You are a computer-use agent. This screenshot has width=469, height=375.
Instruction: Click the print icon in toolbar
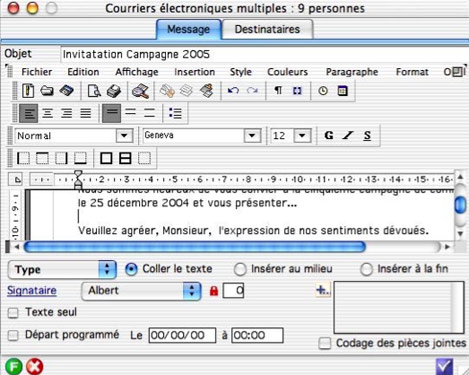[x=114, y=91]
